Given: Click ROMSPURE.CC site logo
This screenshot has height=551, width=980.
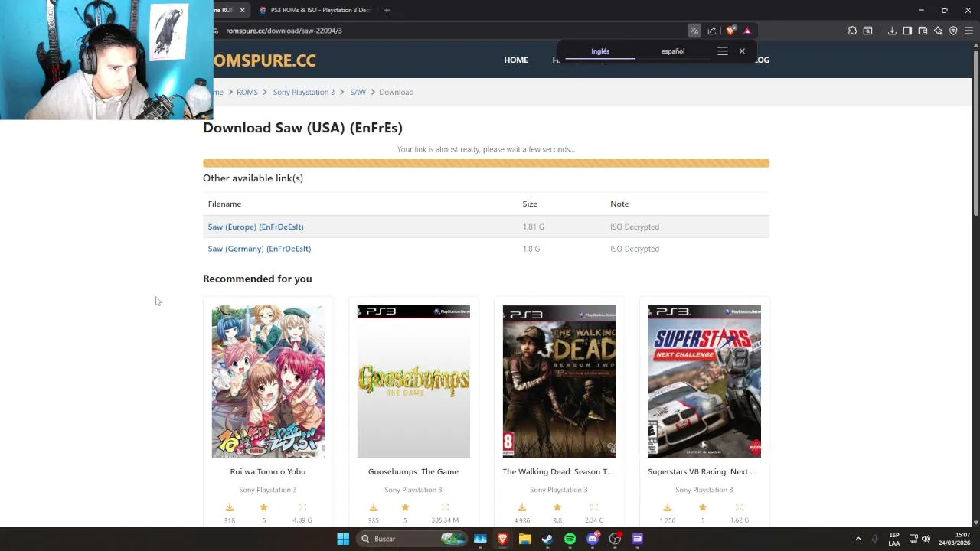Looking at the screenshot, I should coord(264,60).
